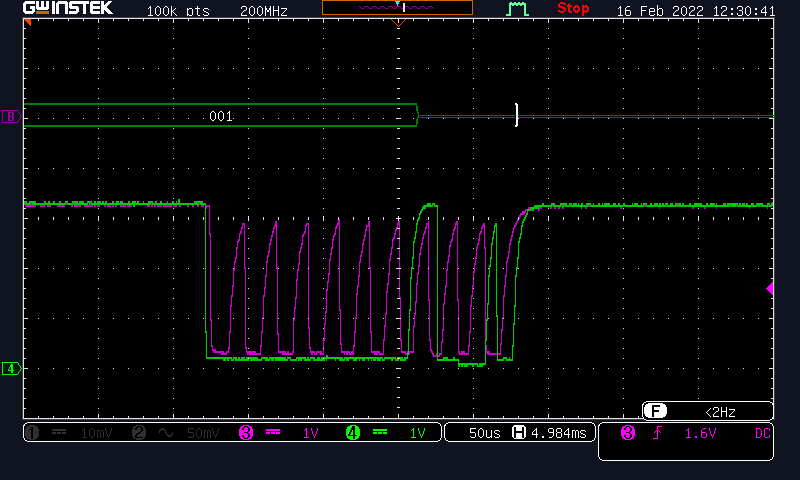Select the green channel 4 indicator
This screenshot has height=480, width=800.
click(353, 433)
